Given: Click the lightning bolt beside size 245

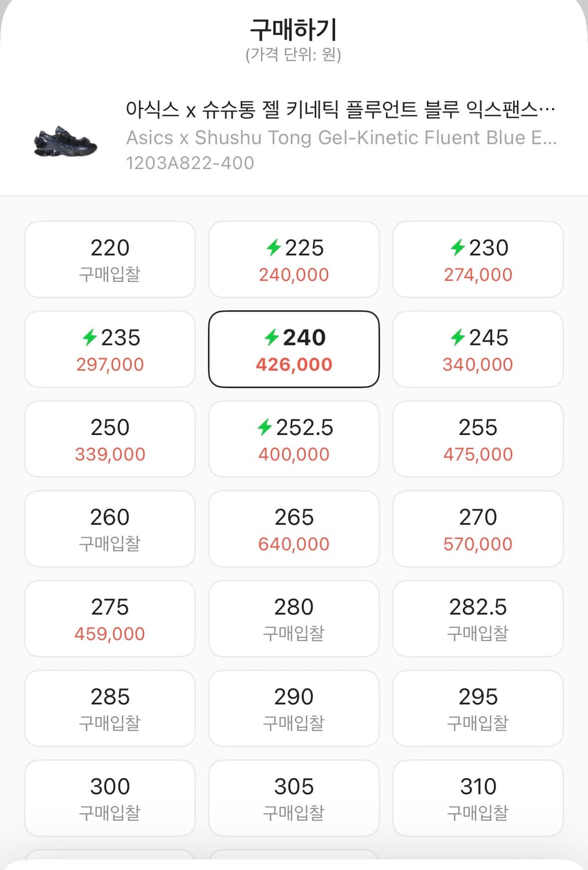Looking at the screenshot, I should coord(458,337).
